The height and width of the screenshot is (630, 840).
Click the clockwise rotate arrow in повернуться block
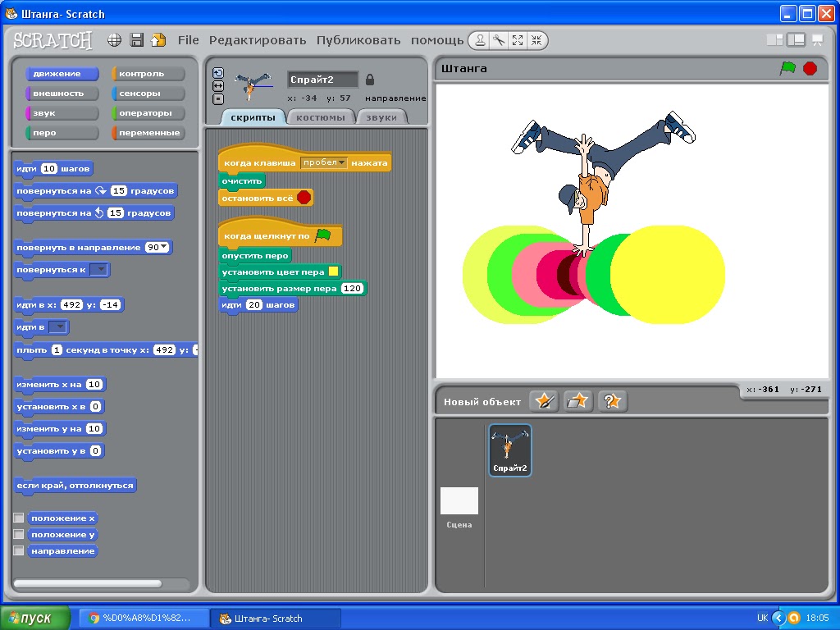(101, 190)
